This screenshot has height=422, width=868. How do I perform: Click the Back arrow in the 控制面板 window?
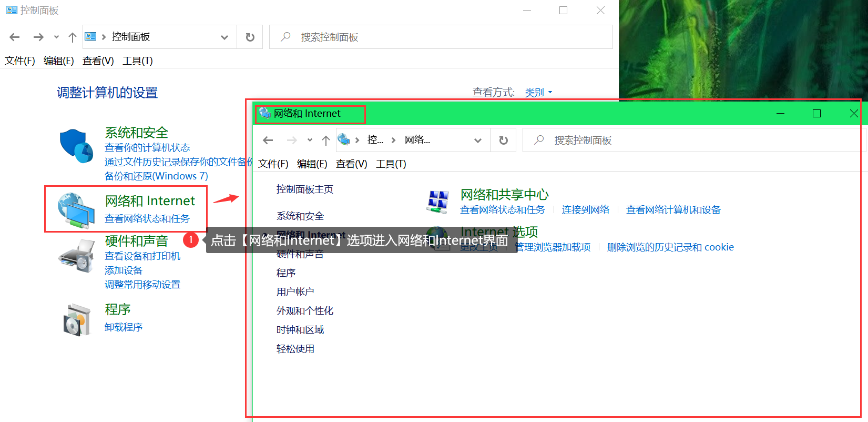point(15,37)
